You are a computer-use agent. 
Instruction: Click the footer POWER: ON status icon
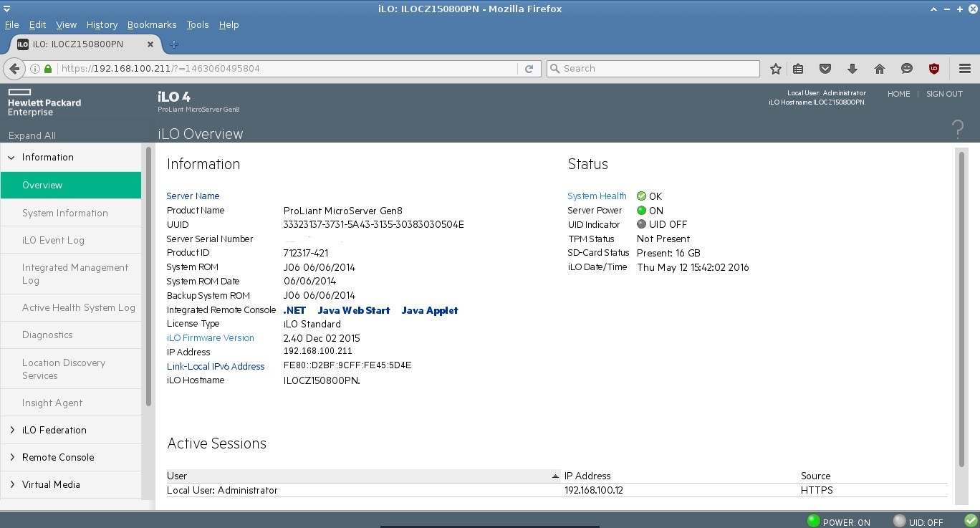tap(813, 521)
